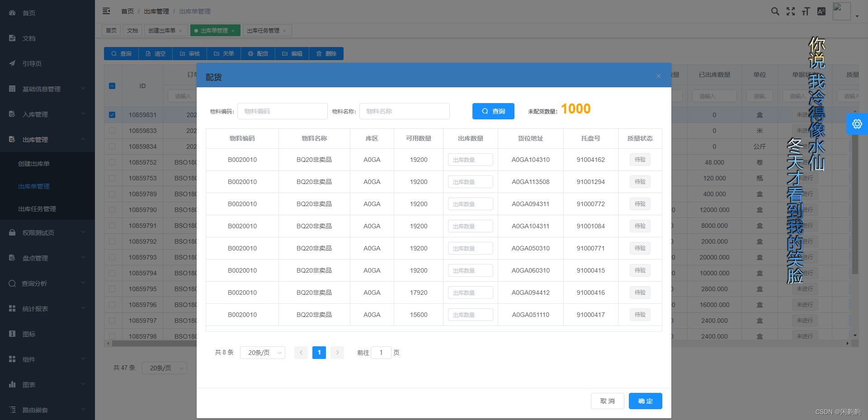This screenshot has width=868, height=420.
Task: Expand the 权限测试页 menu chevron
Action: tap(83, 232)
